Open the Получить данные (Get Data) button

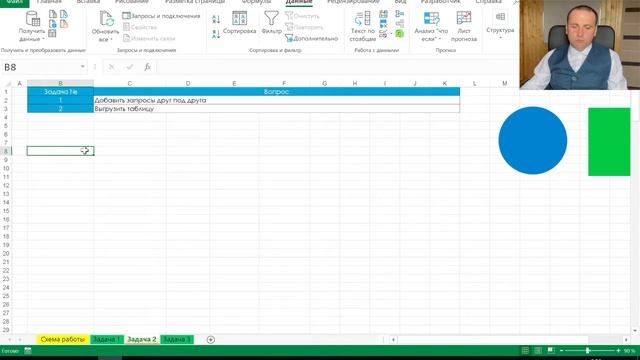(x=32, y=27)
